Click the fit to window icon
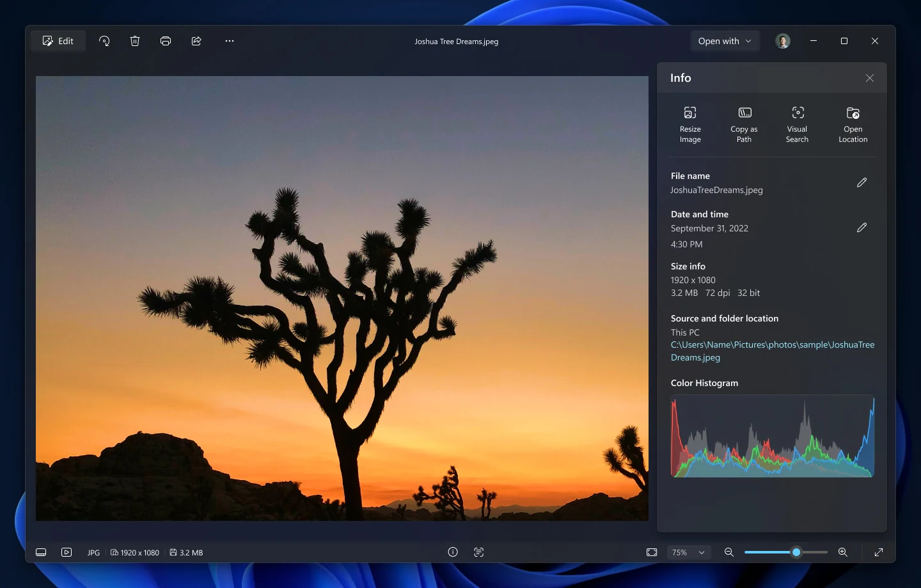 coord(652,552)
